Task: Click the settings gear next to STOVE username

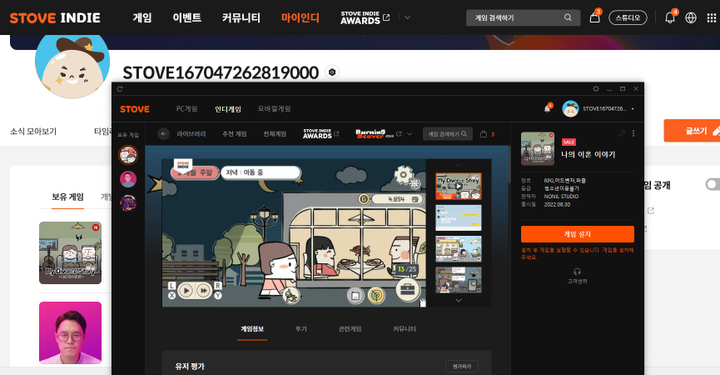Action: click(332, 73)
